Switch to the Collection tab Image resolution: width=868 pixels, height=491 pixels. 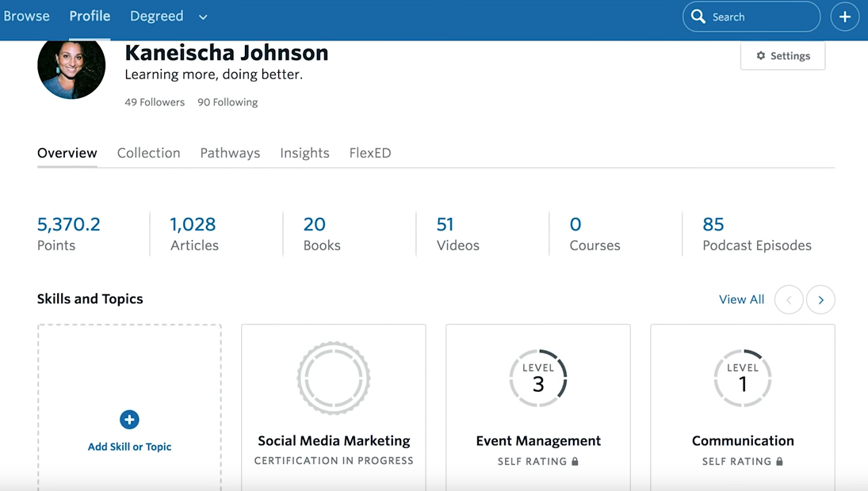click(x=148, y=153)
